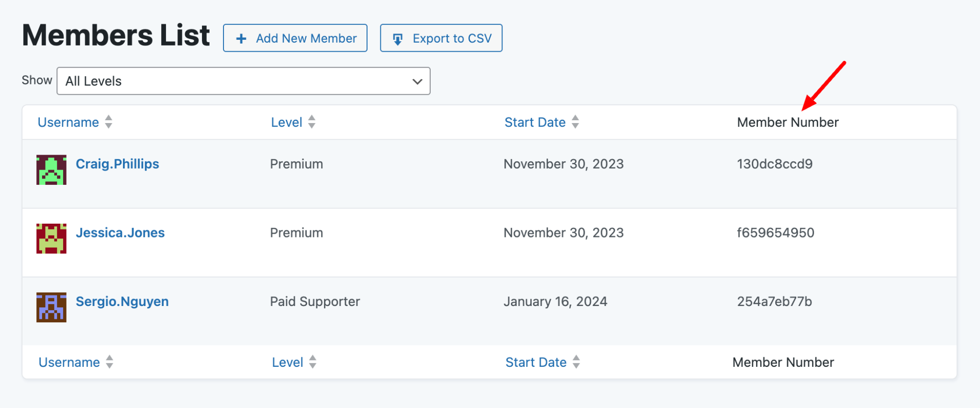Screen dimensions: 980x408
Task: Click sort arrows beside Start Date header
Action: click(x=576, y=122)
